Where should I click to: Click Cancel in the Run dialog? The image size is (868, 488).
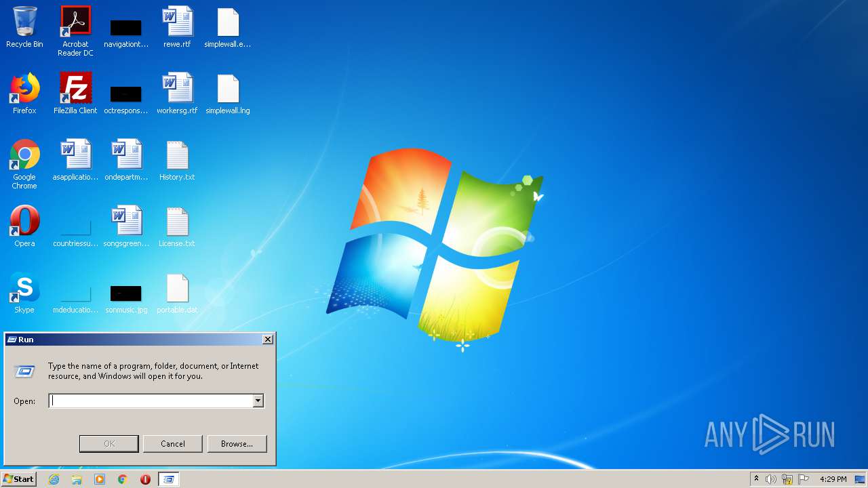click(173, 444)
